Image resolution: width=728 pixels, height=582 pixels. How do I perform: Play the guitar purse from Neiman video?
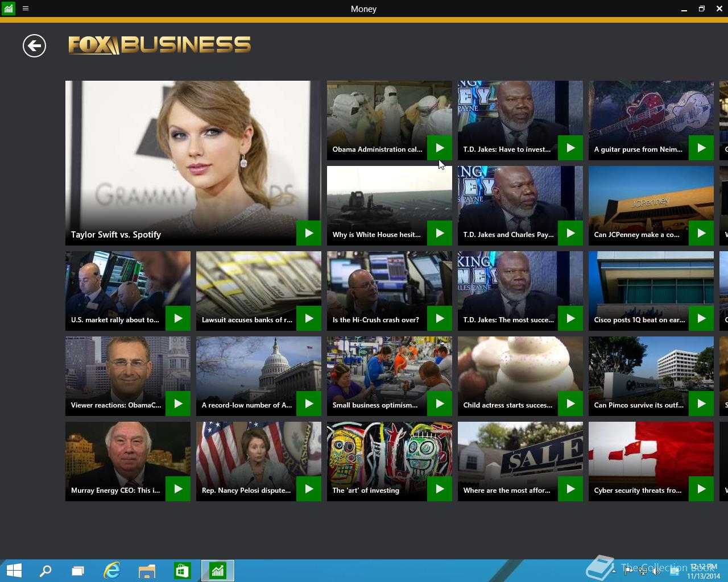701,148
